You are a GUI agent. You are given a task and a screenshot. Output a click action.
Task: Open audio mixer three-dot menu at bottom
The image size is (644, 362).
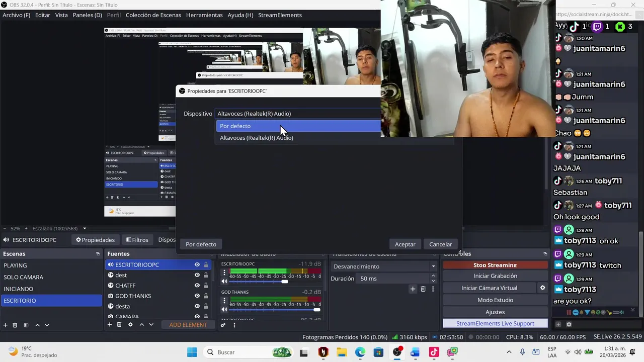[x=234, y=325]
